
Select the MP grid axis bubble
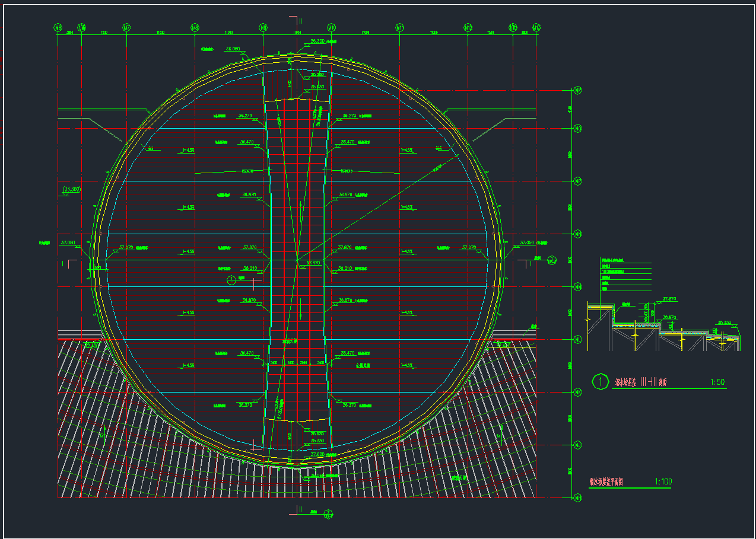tap(577, 181)
